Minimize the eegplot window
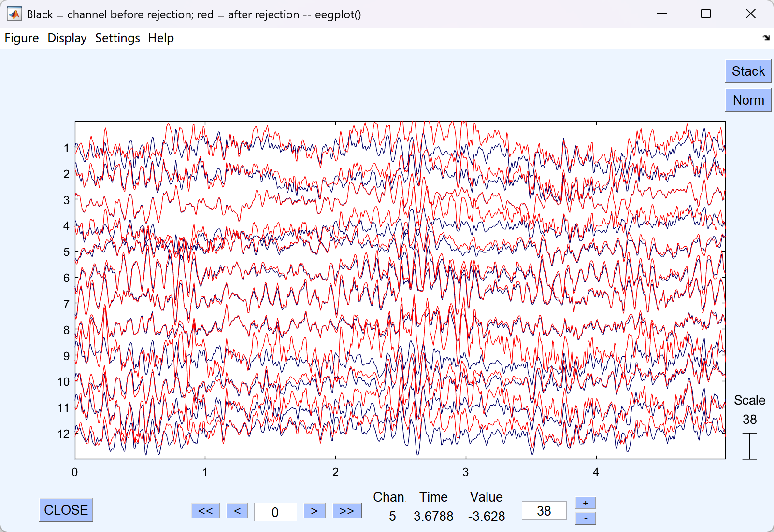Viewport: 774px width, 532px height. coord(662,14)
